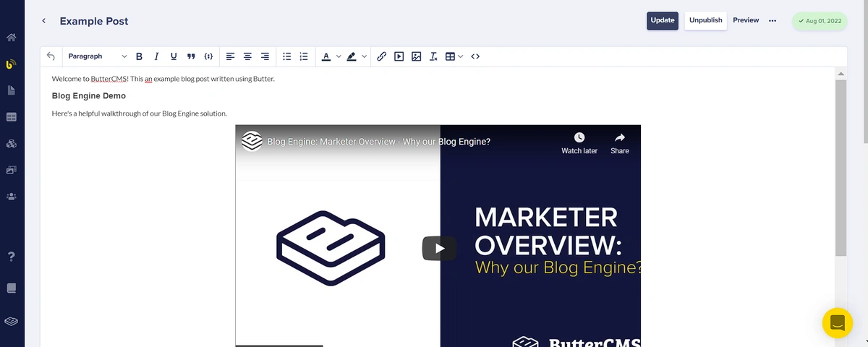This screenshot has width=868, height=347.
Task: Toggle numbered list
Action: point(304,56)
